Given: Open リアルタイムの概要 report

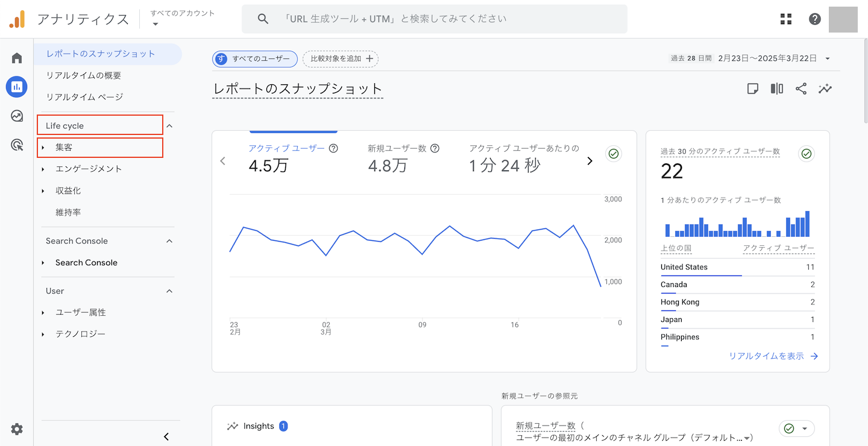Looking at the screenshot, I should point(84,75).
